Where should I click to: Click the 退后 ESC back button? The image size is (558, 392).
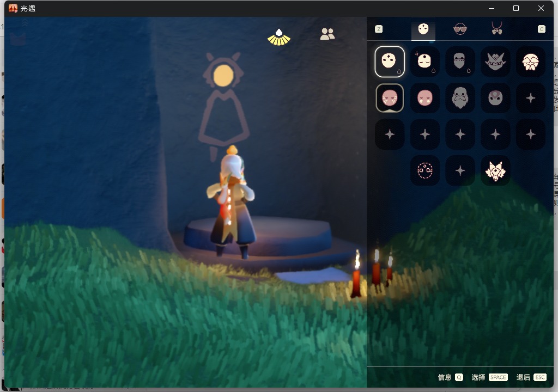pyautogui.click(x=531, y=377)
